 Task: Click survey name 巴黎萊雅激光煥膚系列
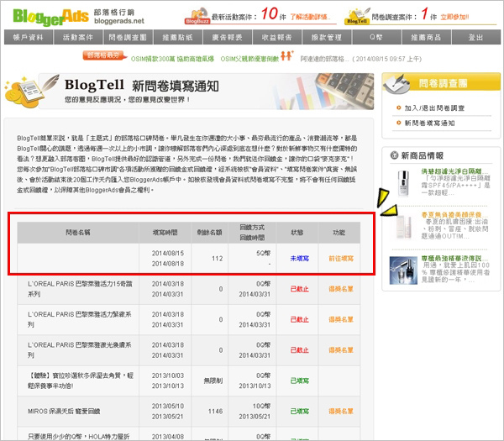point(80,350)
